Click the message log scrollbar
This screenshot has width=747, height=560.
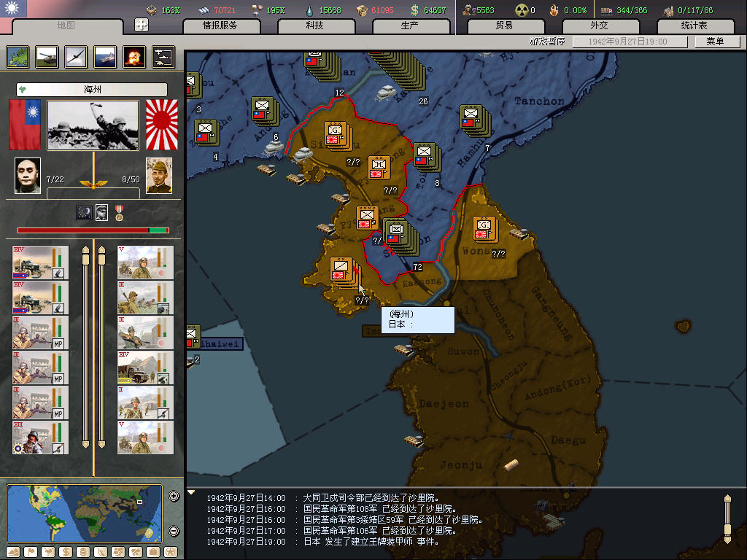pyautogui.click(x=727, y=519)
